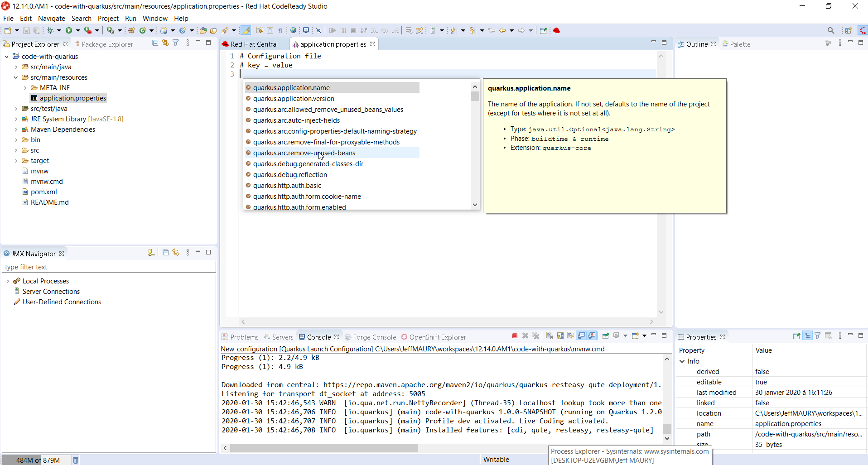Click the Properties view menu dots
868x465 pixels.
839,336
